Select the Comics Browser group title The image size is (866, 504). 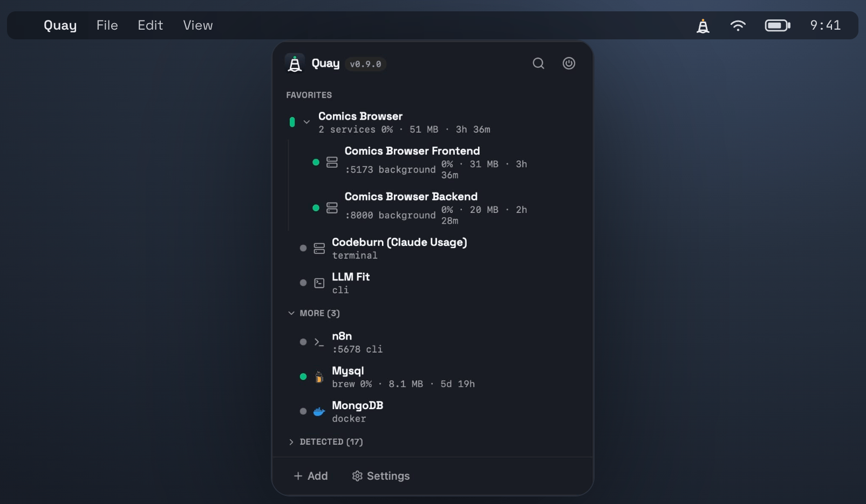tap(360, 116)
